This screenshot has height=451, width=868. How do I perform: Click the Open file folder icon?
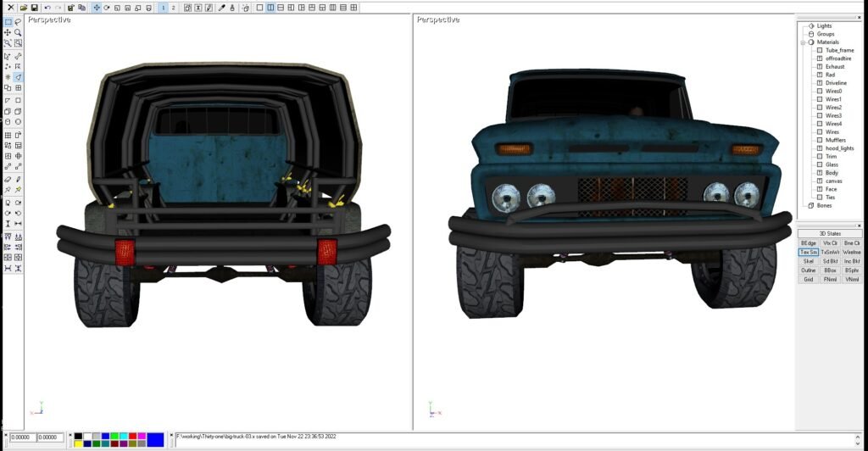click(24, 8)
